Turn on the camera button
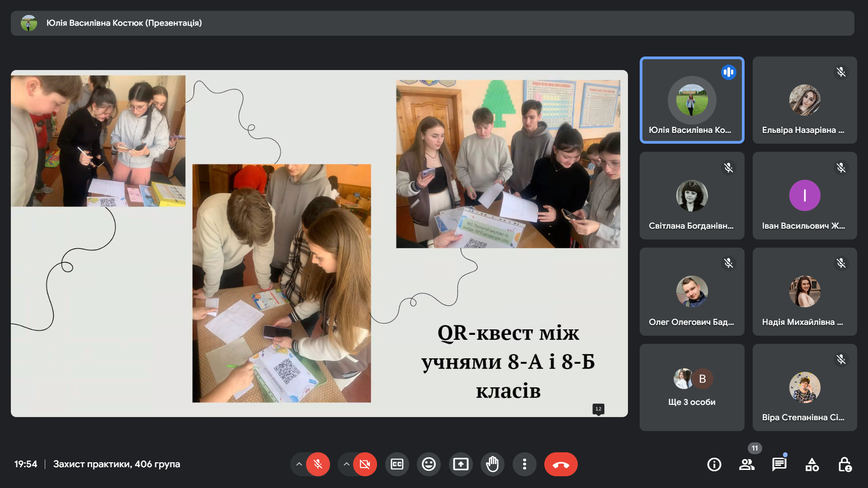 (x=365, y=464)
